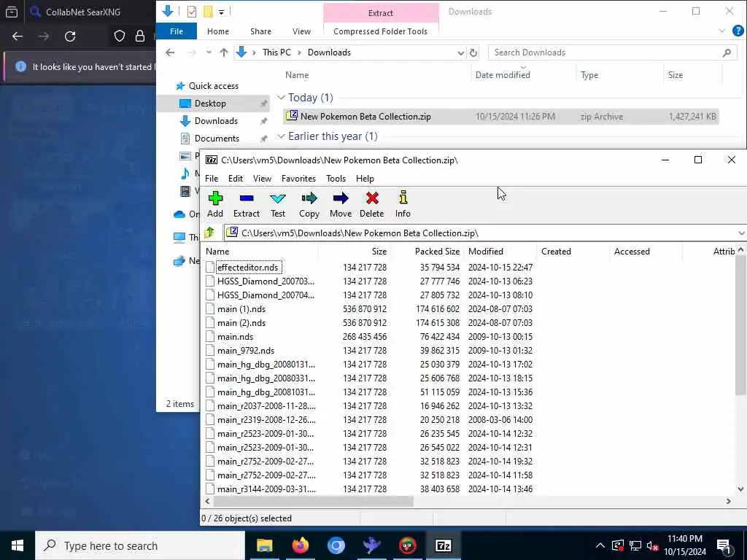Image resolution: width=747 pixels, height=560 pixels.
Task: Switch to Explorer Share ribbon tab
Action: coord(260,31)
